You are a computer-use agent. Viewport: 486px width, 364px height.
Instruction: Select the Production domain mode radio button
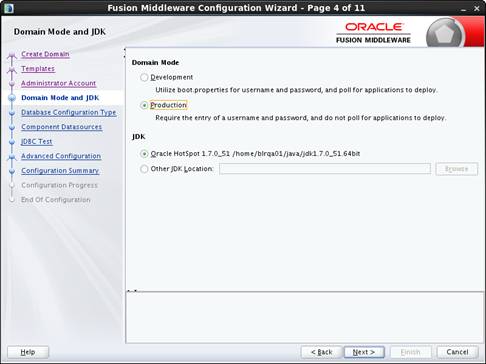pyautogui.click(x=144, y=105)
